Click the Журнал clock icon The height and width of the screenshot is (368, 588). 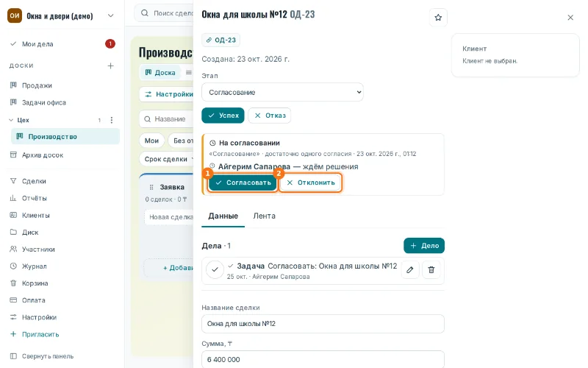pyautogui.click(x=13, y=266)
